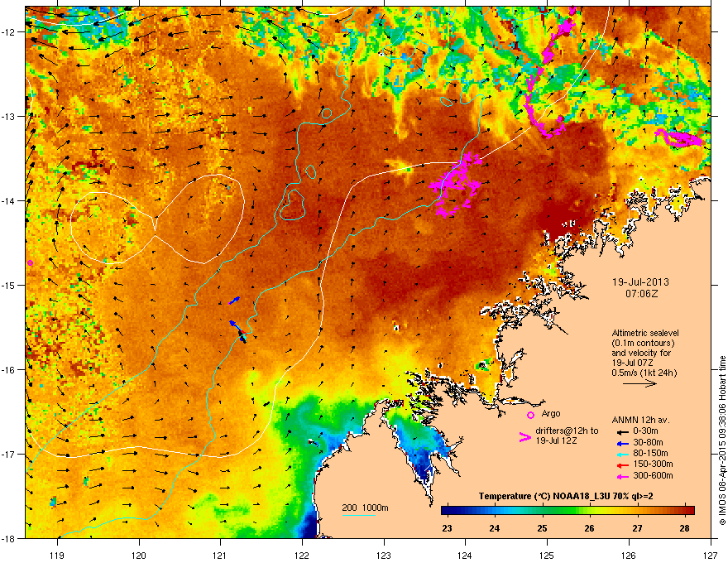The height and width of the screenshot is (563, 728).
Task: Select the black 0-30m arrow legend icon
Action: click(621, 432)
